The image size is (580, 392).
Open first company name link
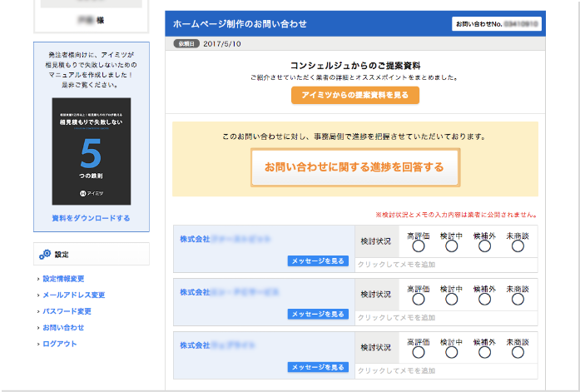(225, 239)
